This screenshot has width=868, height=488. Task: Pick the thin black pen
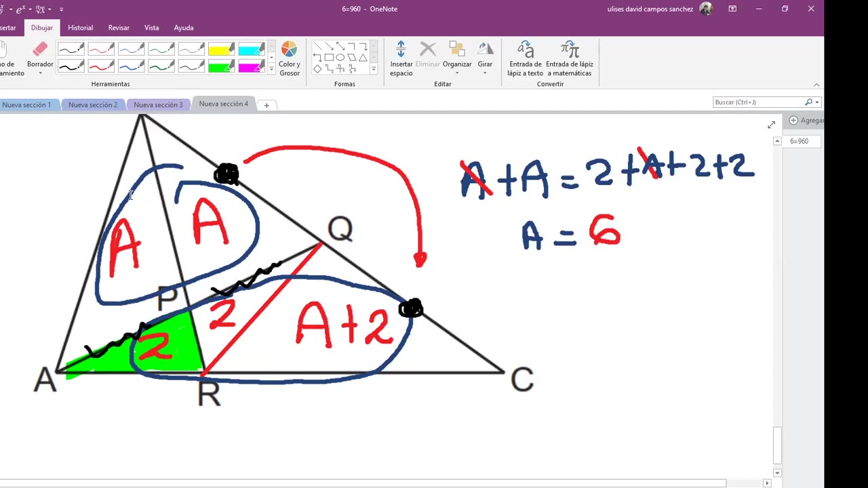71,49
